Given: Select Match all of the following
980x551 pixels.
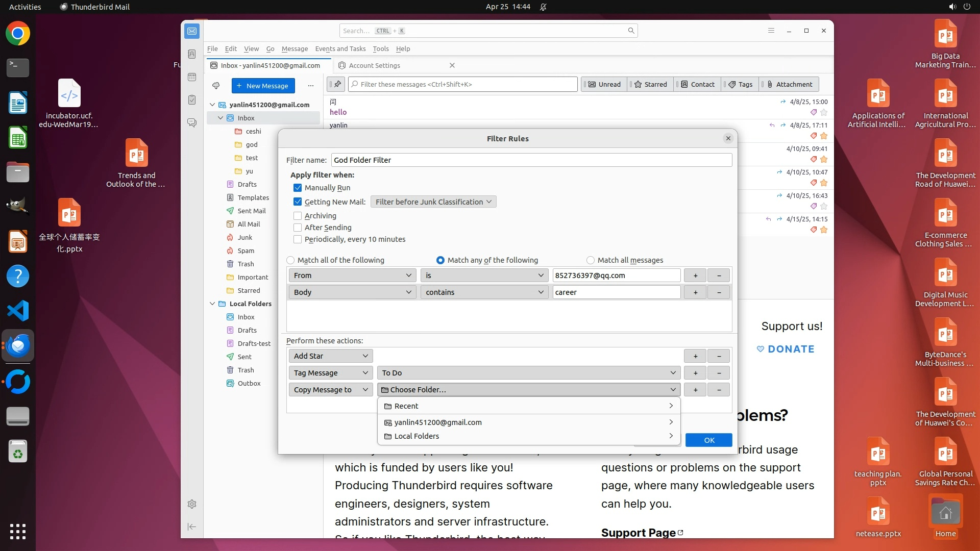Looking at the screenshot, I should [291, 260].
